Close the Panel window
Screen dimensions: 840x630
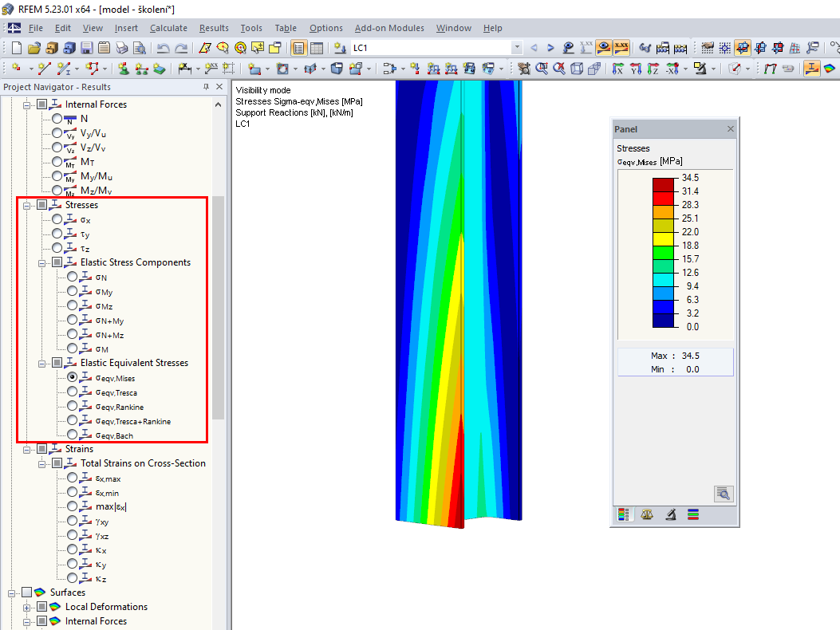click(x=730, y=128)
